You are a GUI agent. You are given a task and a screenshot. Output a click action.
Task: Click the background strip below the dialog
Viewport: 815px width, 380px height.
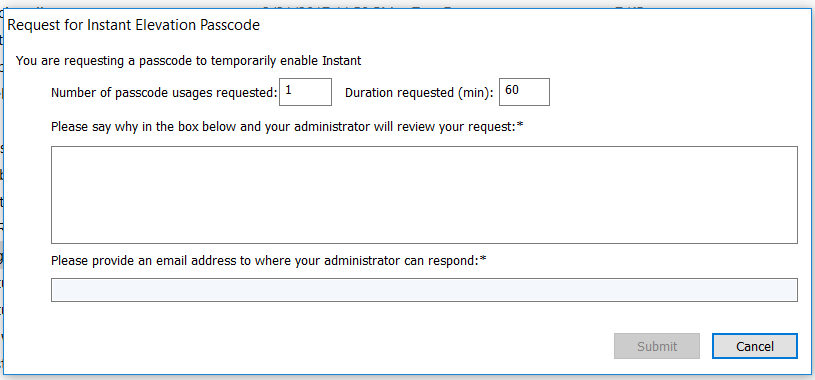tap(408, 377)
